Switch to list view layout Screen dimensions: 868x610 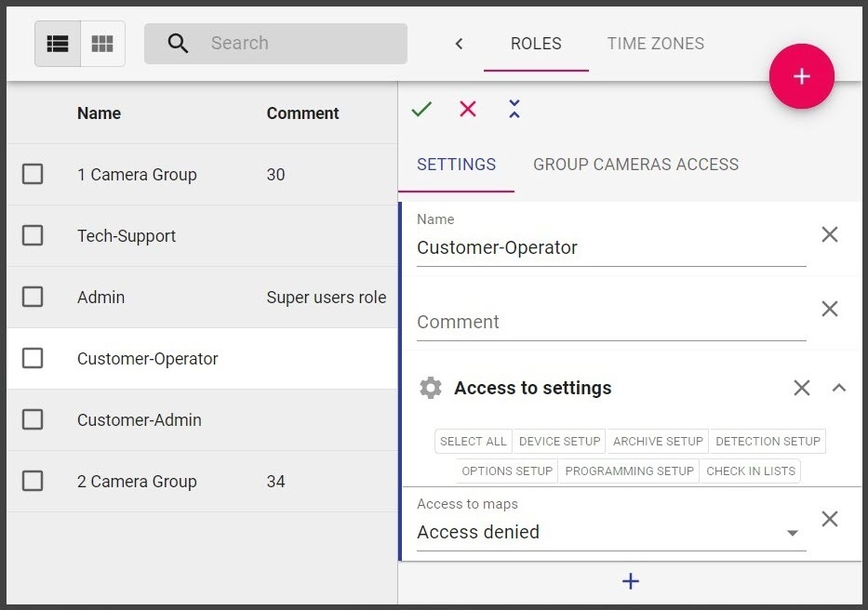[58, 44]
